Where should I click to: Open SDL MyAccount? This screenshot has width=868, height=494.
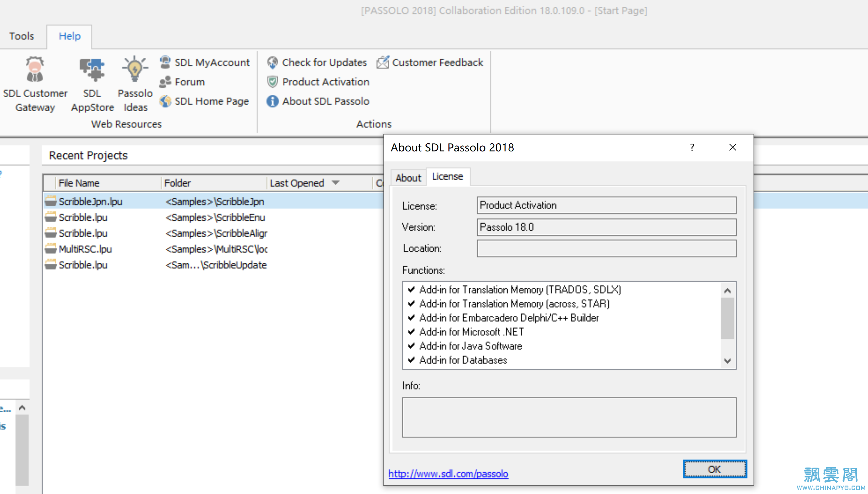pos(205,62)
